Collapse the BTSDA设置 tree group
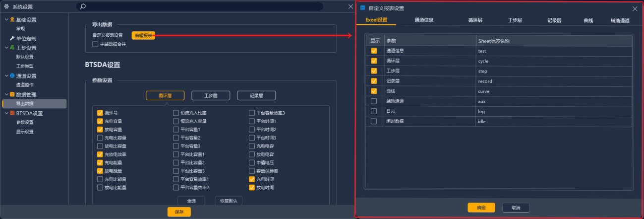644x219 pixels. pos(6,113)
